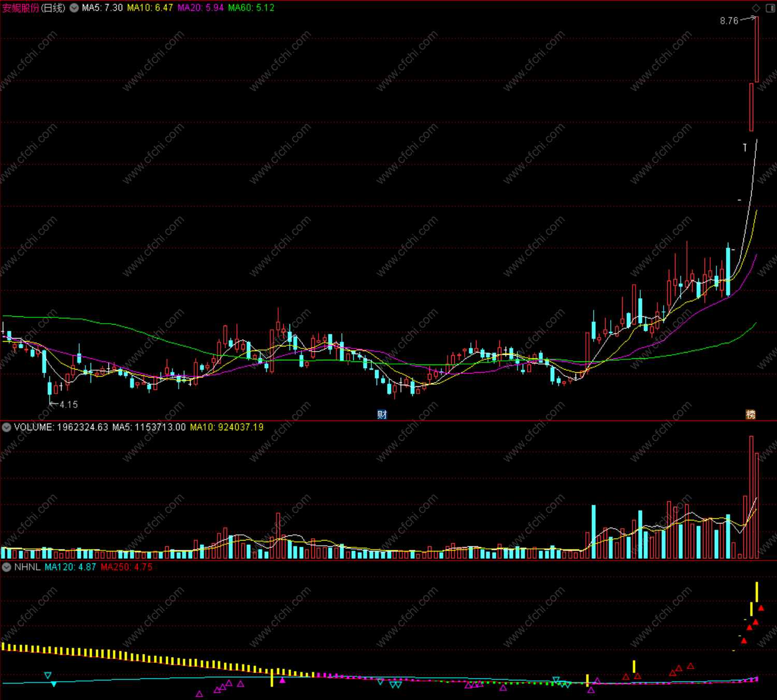Open the main chart indicator dropdown beside 安妮股份

[74, 8]
